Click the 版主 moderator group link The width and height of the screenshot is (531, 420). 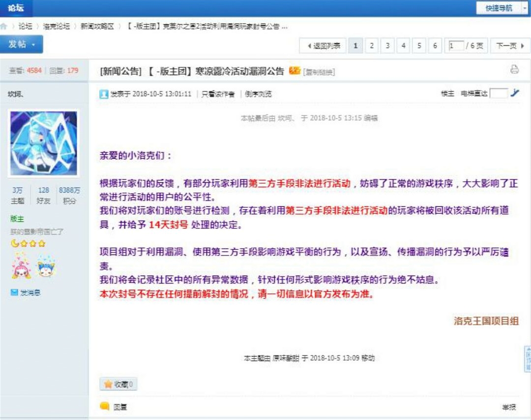[x=17, y=219]
